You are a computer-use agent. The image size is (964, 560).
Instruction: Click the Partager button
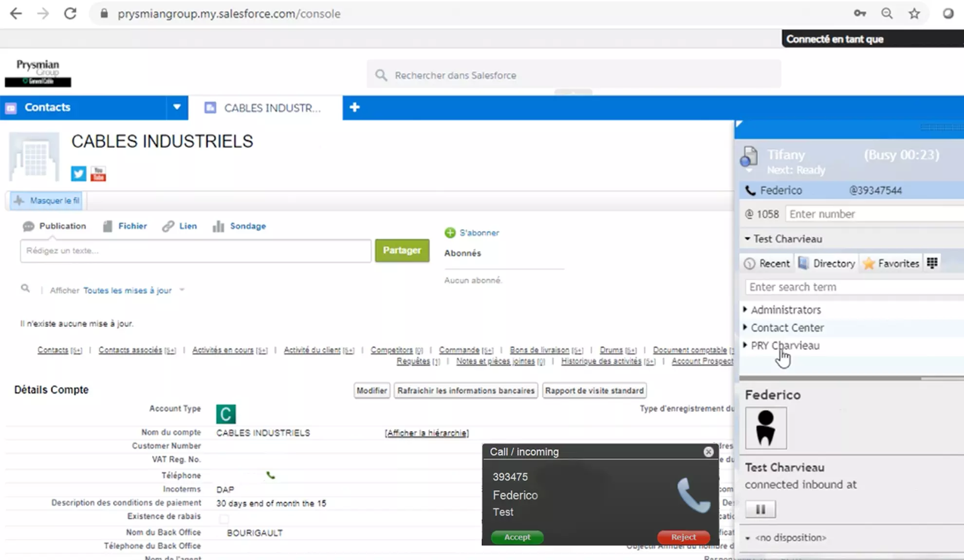[x=402, y=251]
